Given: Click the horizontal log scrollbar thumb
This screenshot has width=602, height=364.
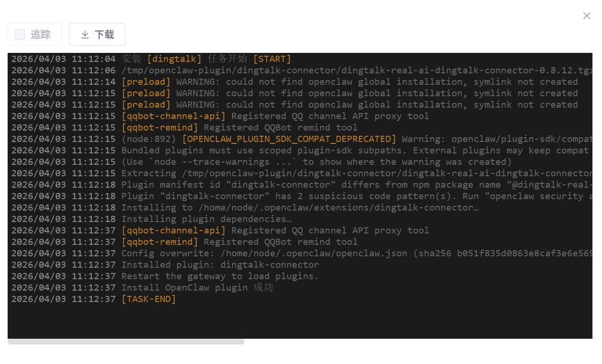Looking at the screenshot, I should (126, 342).
